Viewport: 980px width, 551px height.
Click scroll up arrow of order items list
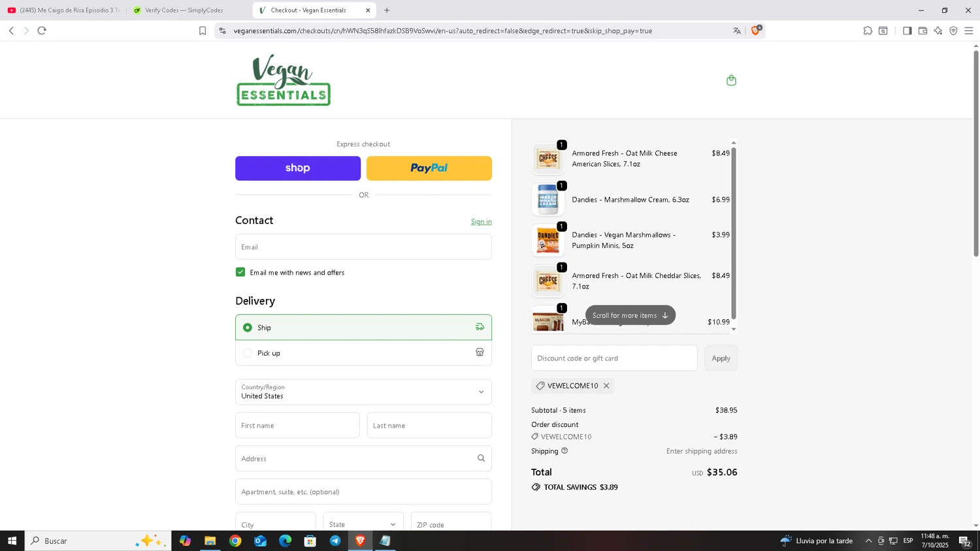click(733, 142)
